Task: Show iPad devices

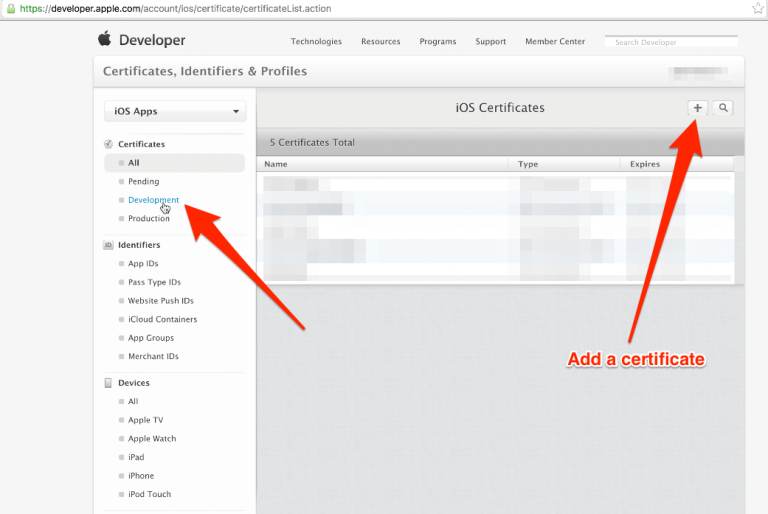Action: (x=136, y=458)
